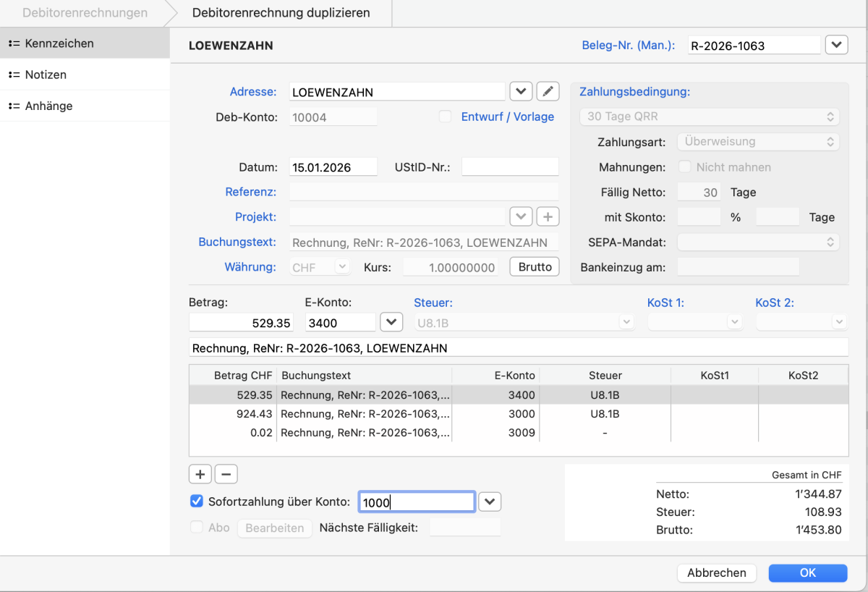Uncheck Sofortzahlung über Konto

196,502
